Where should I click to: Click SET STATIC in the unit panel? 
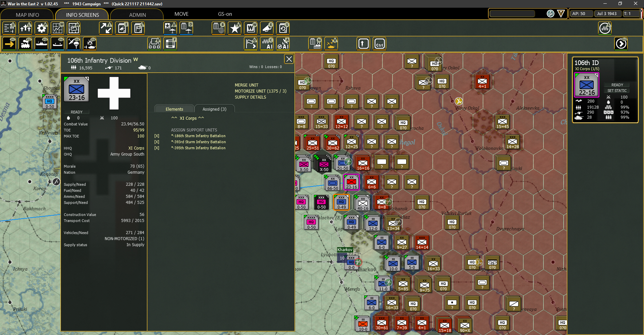point(617,91)
